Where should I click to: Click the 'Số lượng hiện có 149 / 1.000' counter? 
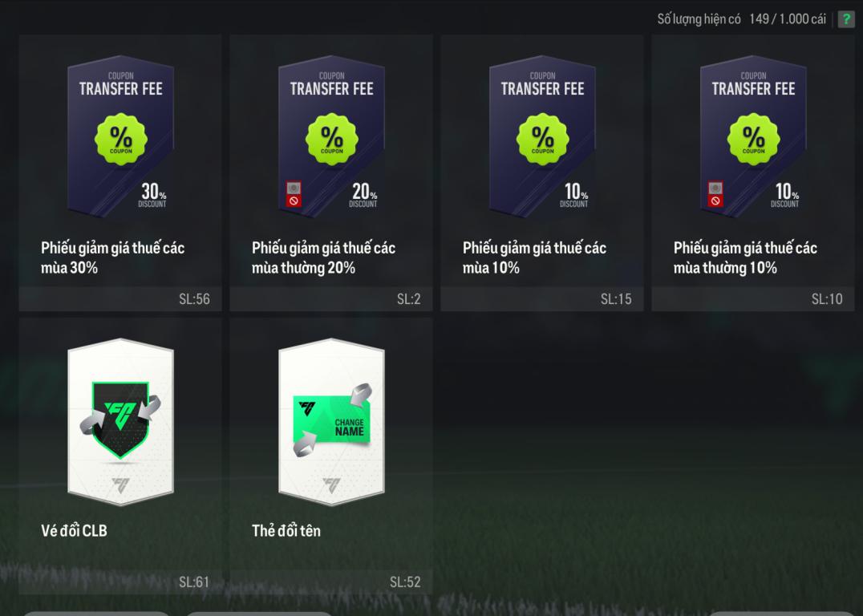tap(741, 19)
